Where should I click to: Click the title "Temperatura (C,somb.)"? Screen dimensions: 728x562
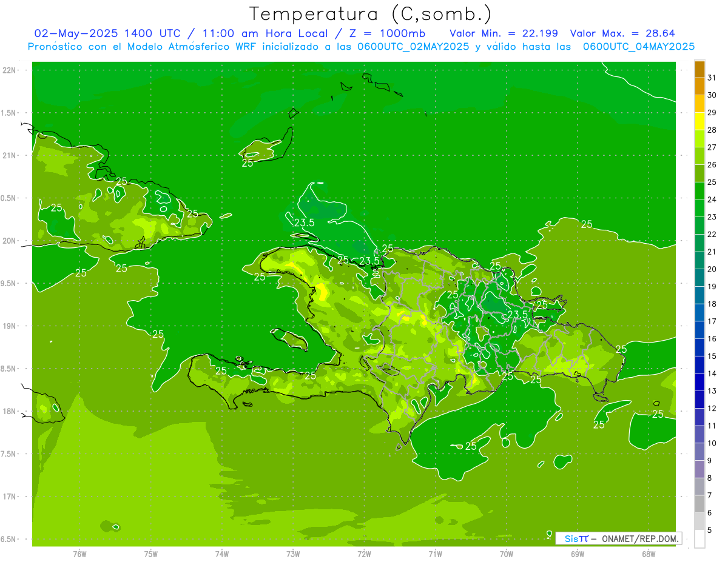[x=370, y=15]
